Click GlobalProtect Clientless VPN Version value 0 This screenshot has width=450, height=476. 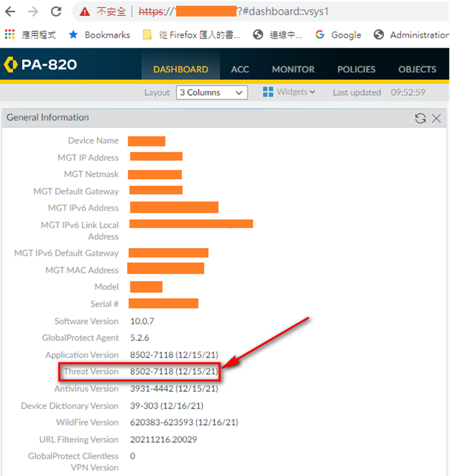pyautogui.click(x=133, y=456)
